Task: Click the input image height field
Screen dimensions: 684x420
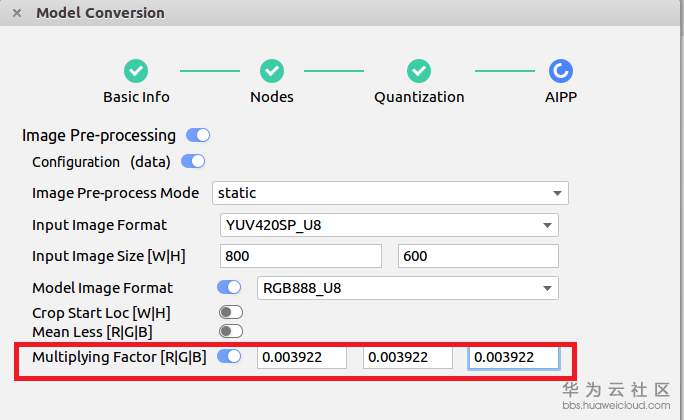Action: point(478,256)
